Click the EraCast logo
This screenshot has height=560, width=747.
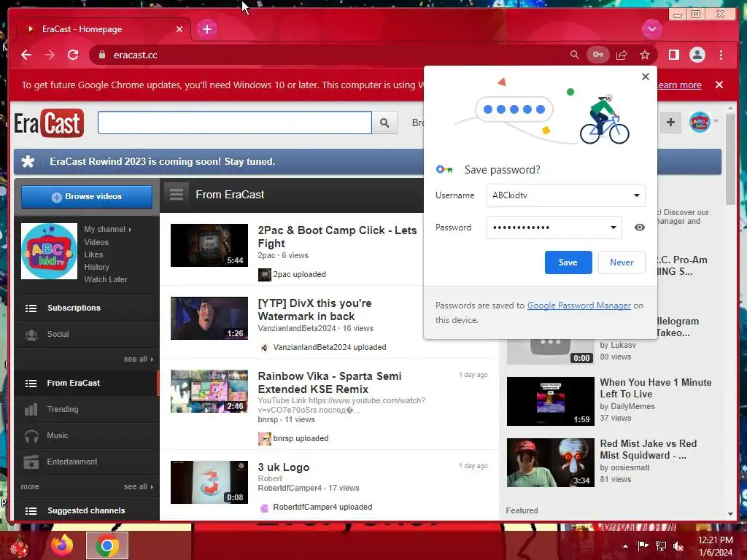point(49,122)
